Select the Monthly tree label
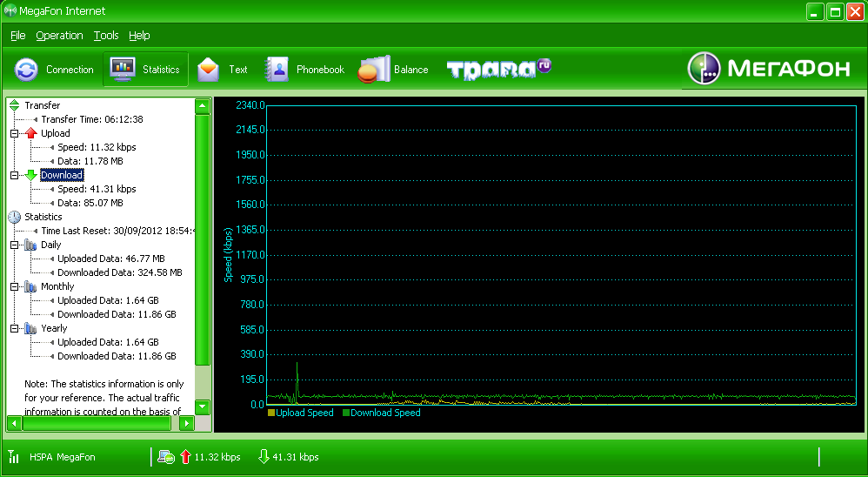Image resolution: width=868 pixels, height=477 pixels. coord(57,286)
